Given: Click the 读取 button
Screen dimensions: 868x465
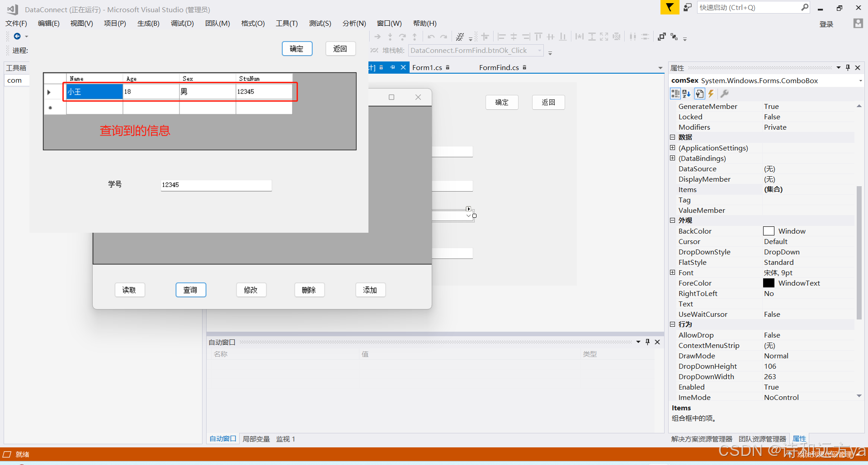Looking at the screenshot, I should point(130,290).
